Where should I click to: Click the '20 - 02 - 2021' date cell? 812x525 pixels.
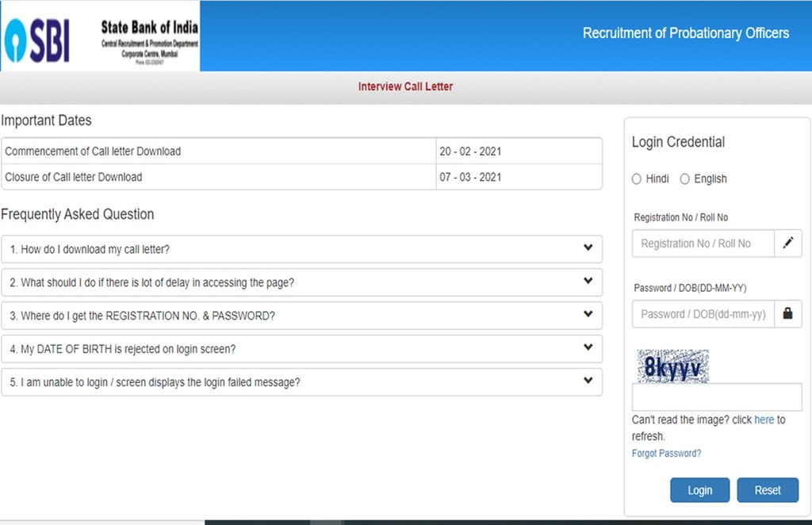click(x=519, y=151)
